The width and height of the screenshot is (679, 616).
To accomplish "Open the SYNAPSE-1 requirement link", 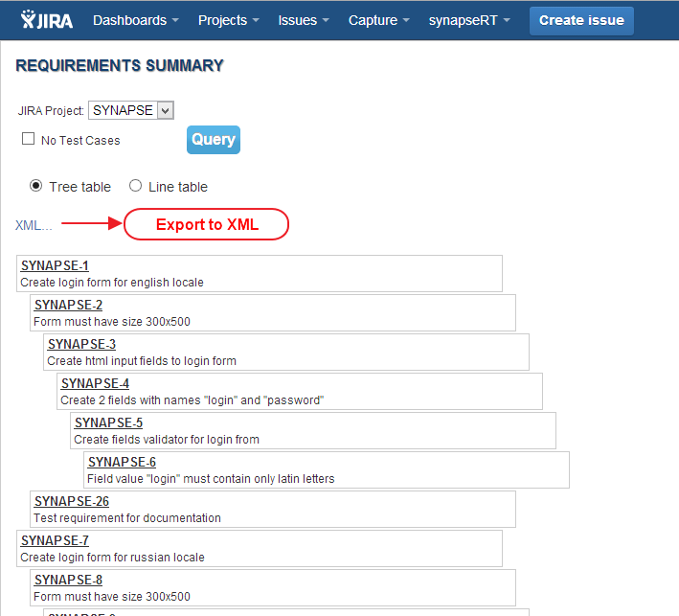I will (55, 265).
